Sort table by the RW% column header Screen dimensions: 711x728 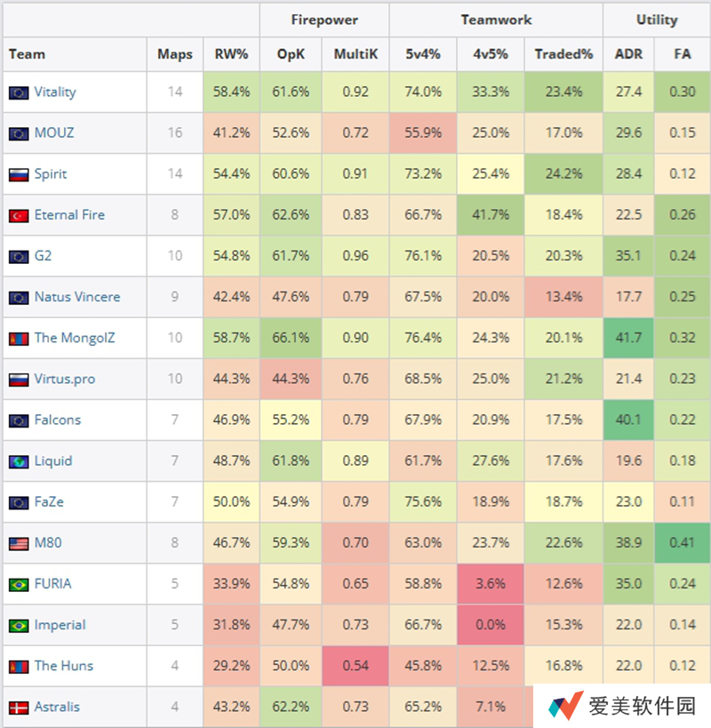(231, 54)
